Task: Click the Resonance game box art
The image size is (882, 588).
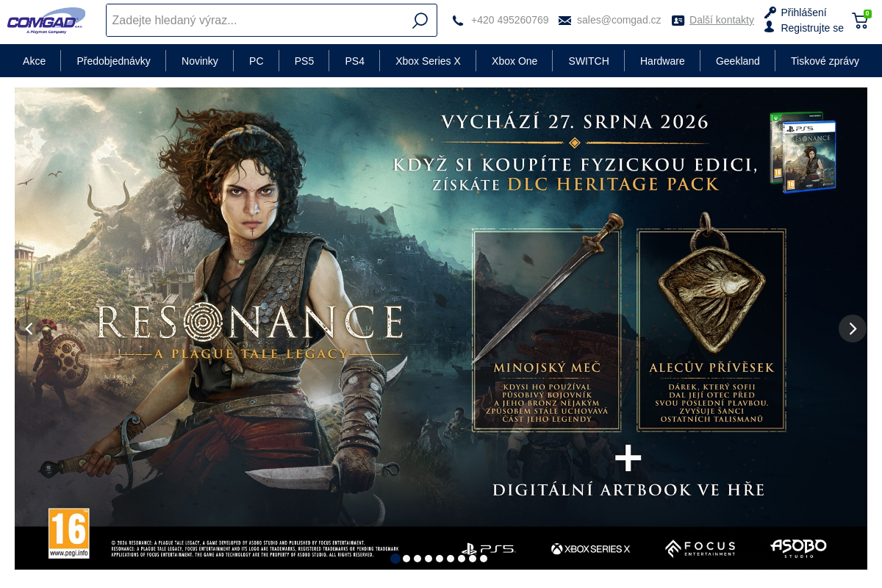Action: click(803, 152)
